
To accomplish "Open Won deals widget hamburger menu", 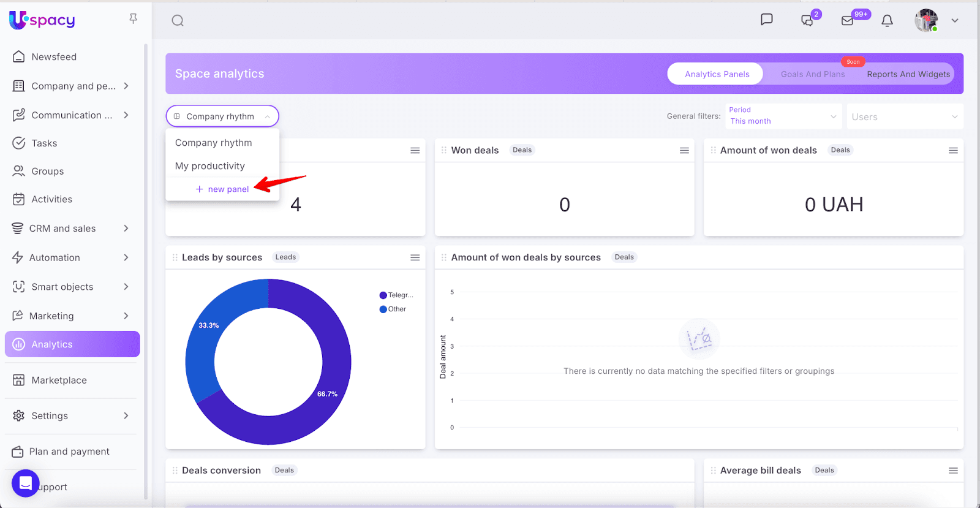I will (684, 151).
